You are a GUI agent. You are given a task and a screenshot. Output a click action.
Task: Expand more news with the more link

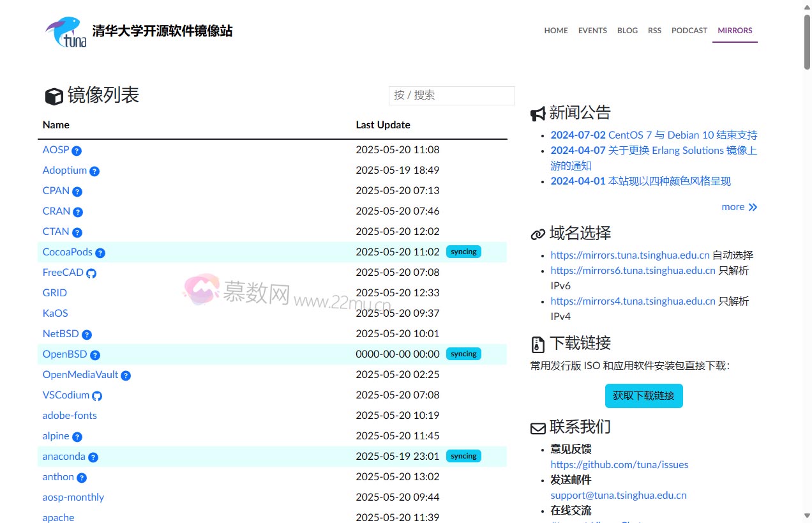tap(732, 206)
